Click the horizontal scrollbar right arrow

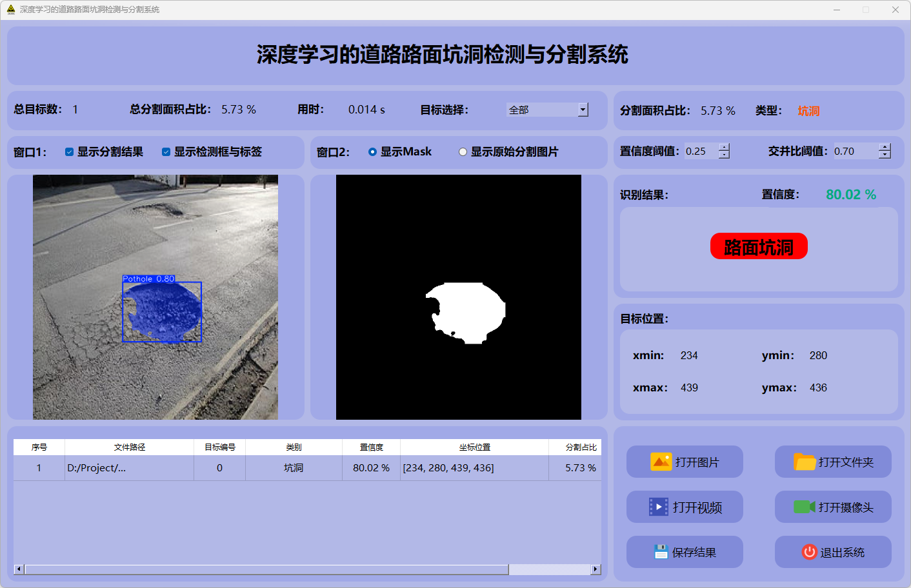(x=596, y=569)
